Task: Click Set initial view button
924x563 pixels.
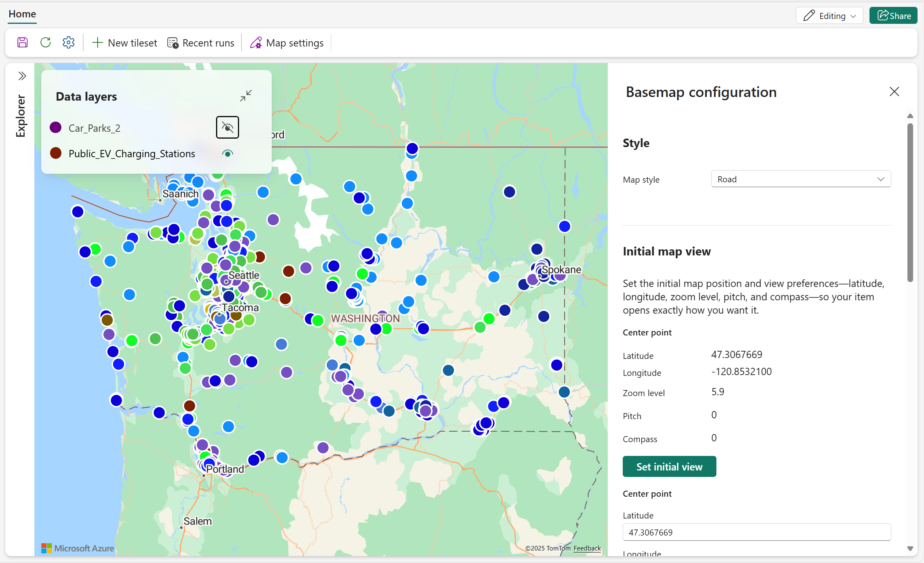Action: pyautogui.click(x=669, y=466)
